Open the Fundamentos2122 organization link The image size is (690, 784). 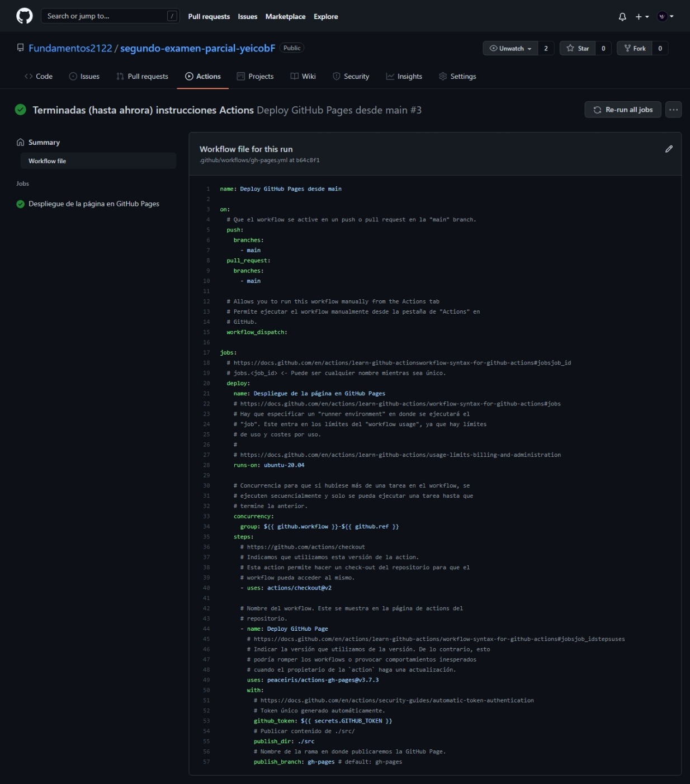click(70, 48)
